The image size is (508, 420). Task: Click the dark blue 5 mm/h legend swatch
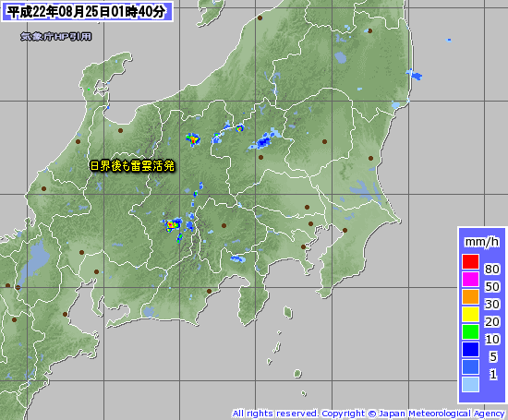(470, 349)
